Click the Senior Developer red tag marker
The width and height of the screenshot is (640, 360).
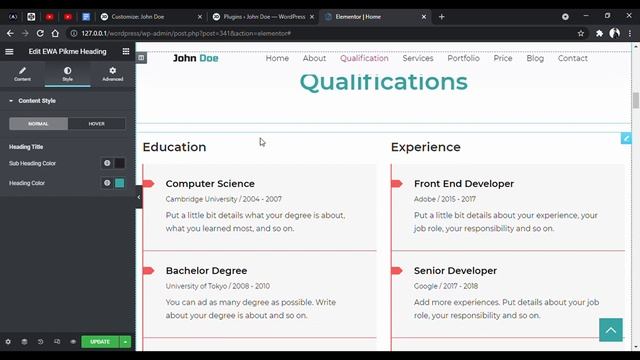[397, 271]
